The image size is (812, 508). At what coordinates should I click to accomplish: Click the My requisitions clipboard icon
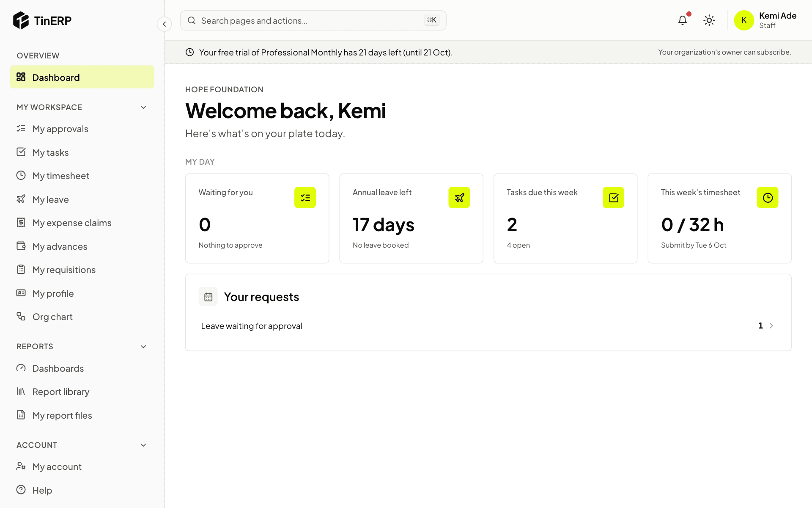tap(21, 269)
